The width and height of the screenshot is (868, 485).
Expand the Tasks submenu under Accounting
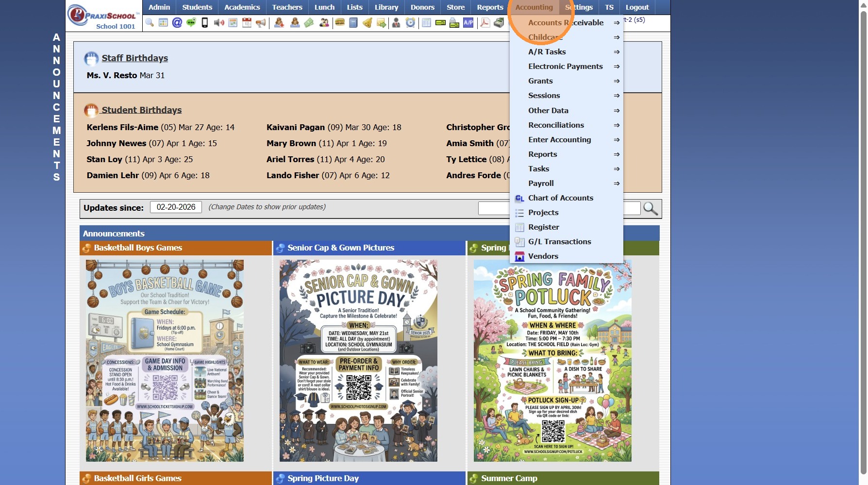(567, 169)
